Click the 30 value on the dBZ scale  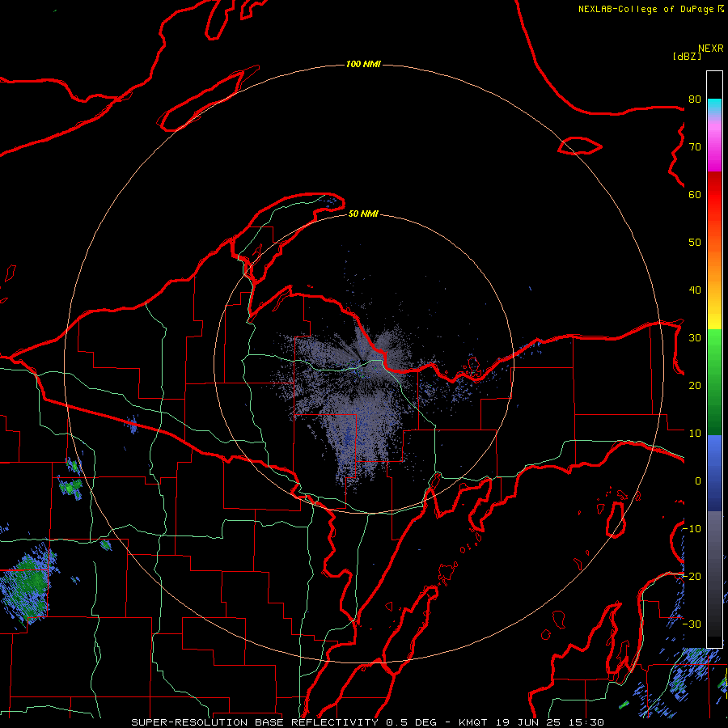(695, 337)
